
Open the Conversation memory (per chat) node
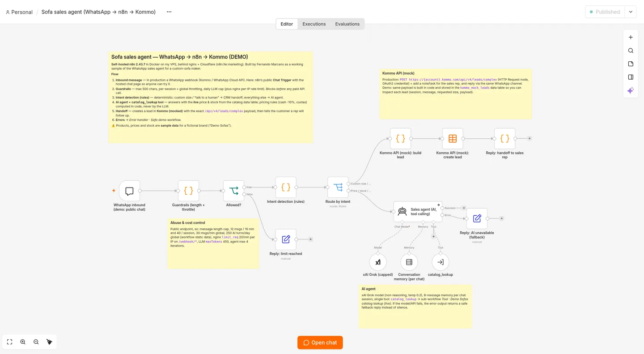[x=409, y=262]
